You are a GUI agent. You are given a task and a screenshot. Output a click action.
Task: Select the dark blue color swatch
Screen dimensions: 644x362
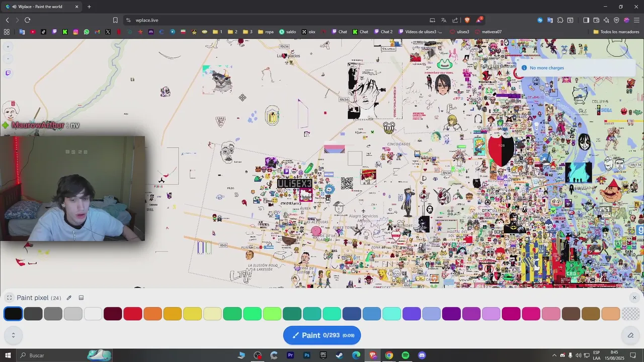pos(352,314)
